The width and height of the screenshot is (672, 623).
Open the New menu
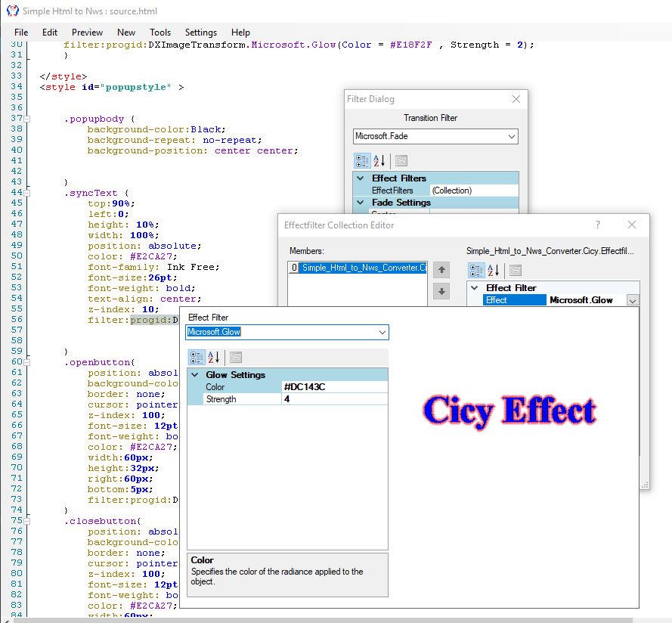[126, 33]
